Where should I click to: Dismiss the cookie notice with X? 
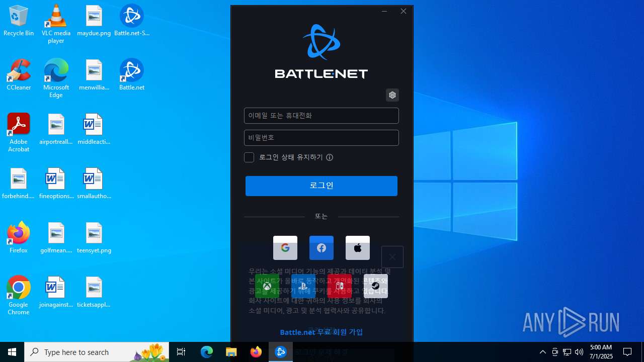pos(392,257)
